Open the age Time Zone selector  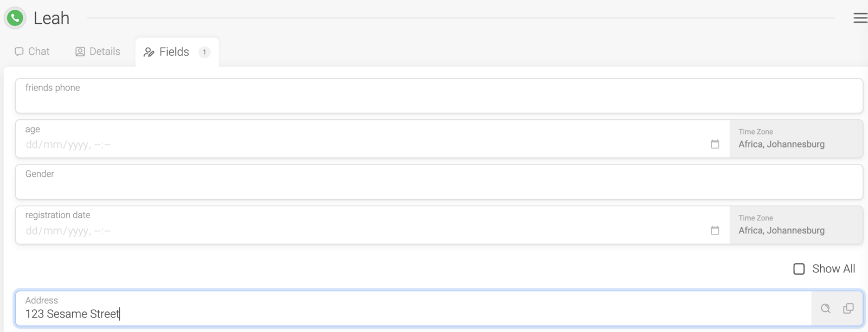pos(796,139)
